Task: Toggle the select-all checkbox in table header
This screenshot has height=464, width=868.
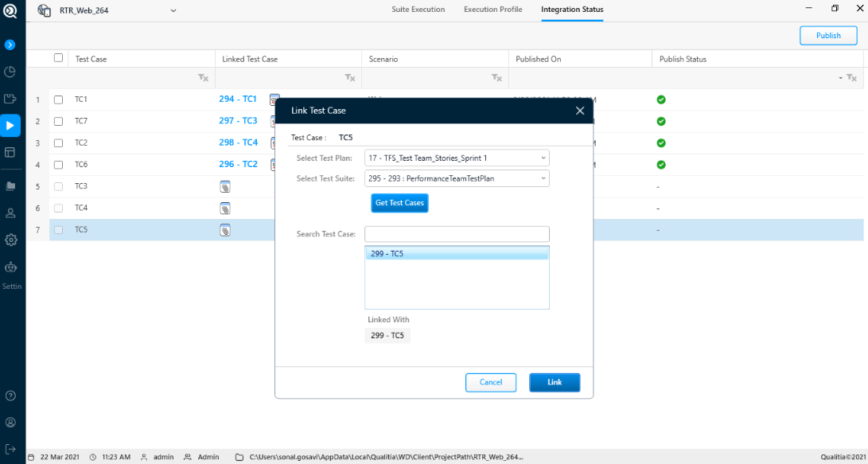Action: point(58,58)
